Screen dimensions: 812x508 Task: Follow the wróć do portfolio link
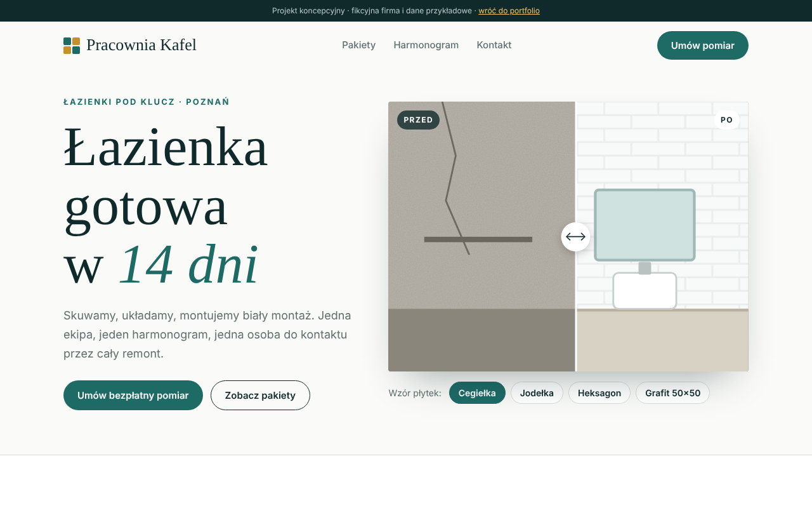coord(509,11)
